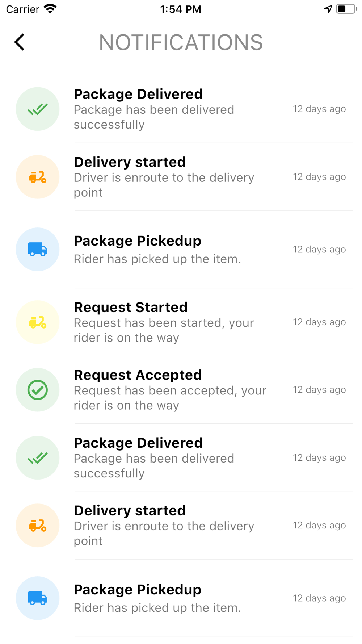
Task: Open the second Delivery started notification title
Action: coord(130,511)
